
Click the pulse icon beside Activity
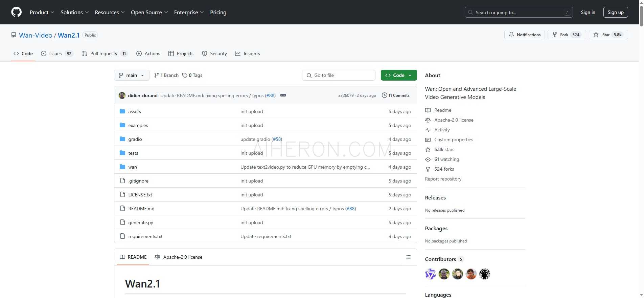[x=428, y=130]
